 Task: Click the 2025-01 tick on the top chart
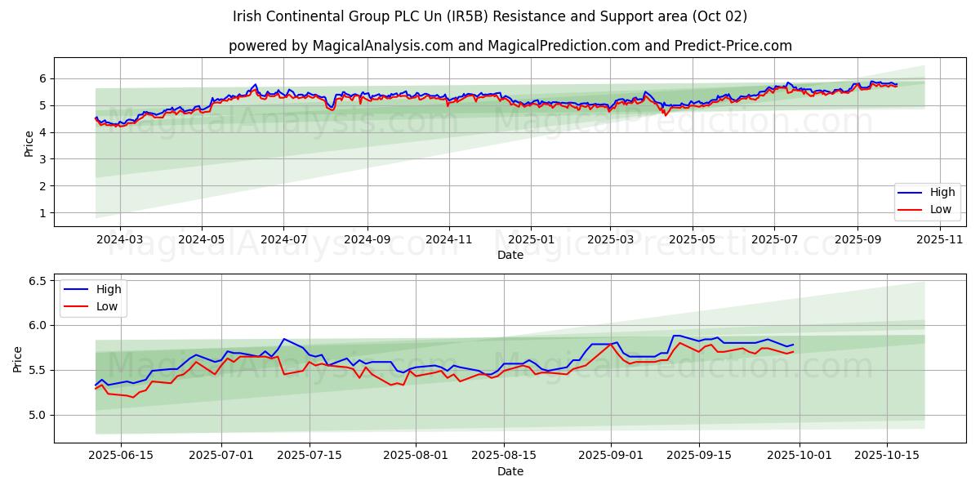click(x=531, y=239)
